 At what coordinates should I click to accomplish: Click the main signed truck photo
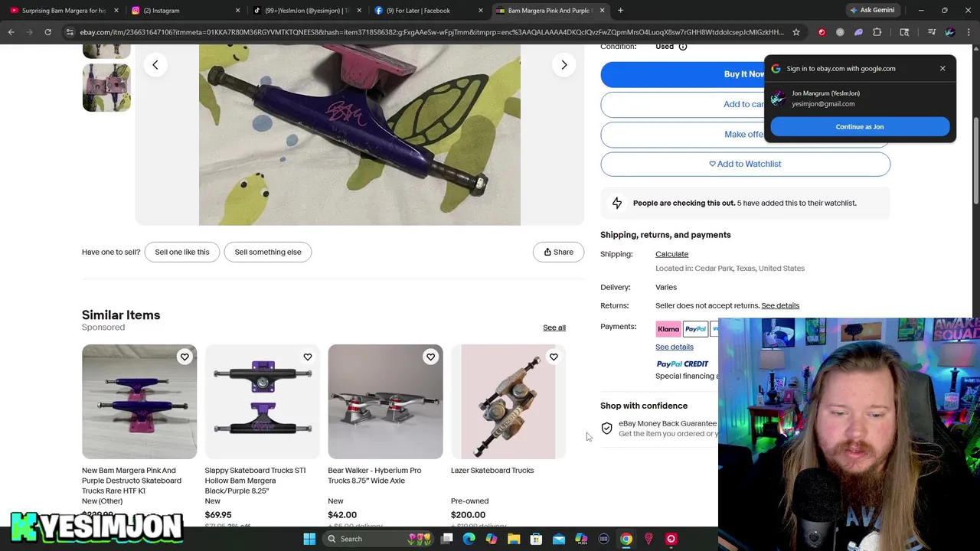360,135
